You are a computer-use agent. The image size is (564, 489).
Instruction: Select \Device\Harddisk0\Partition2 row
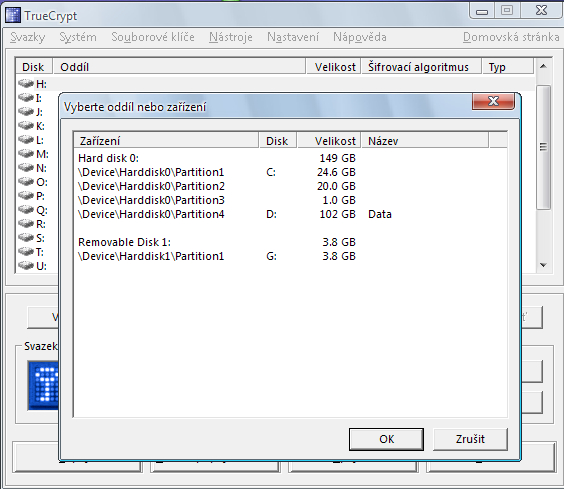point(290,186)
